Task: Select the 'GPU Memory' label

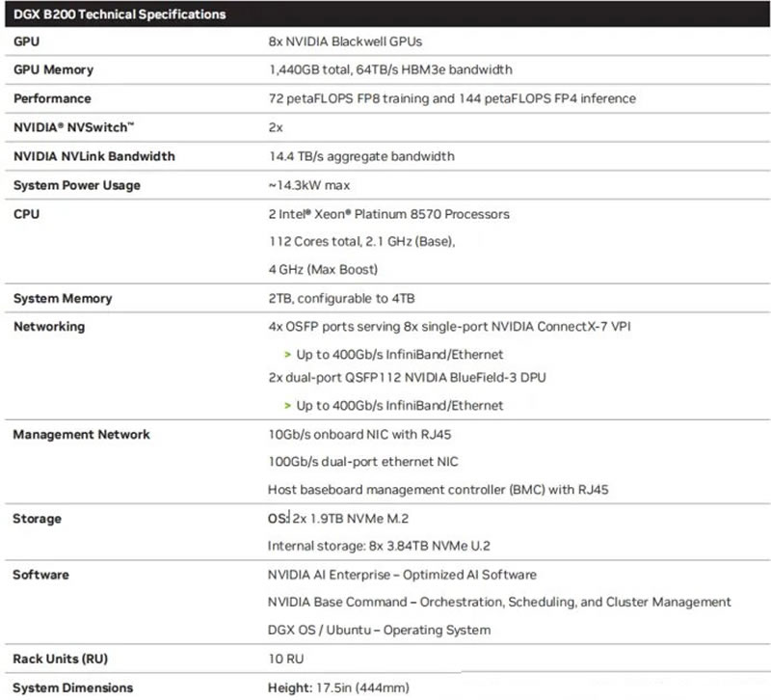Action: click(x=54, y=69)
